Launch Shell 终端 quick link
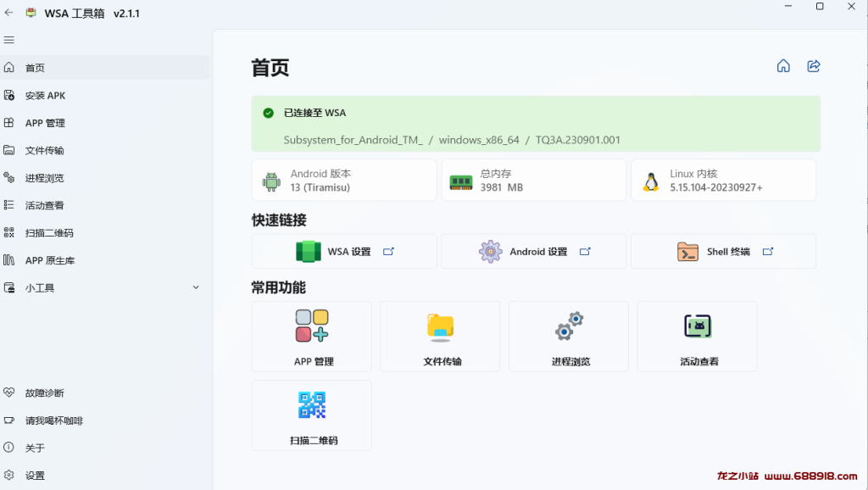The image size is (868, 490). (x=724, y=252)
